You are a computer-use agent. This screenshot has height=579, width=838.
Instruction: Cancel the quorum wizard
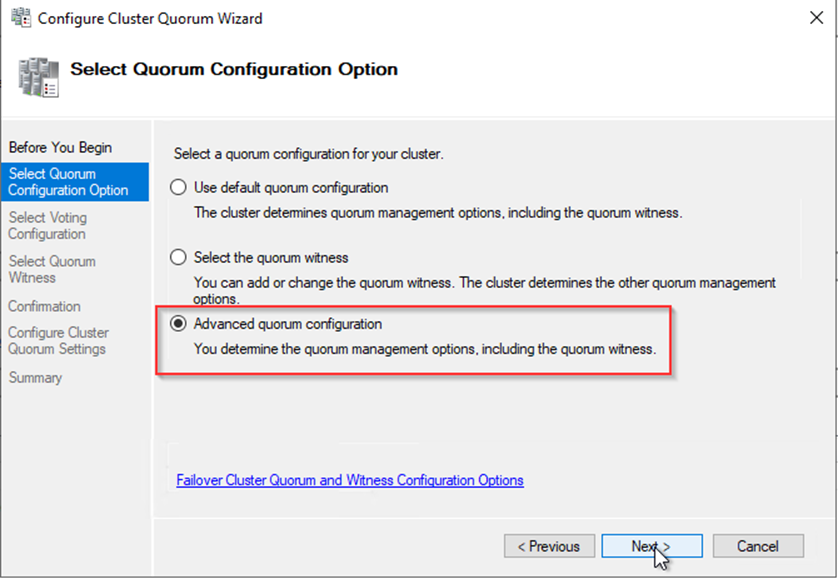pos(758,546)
